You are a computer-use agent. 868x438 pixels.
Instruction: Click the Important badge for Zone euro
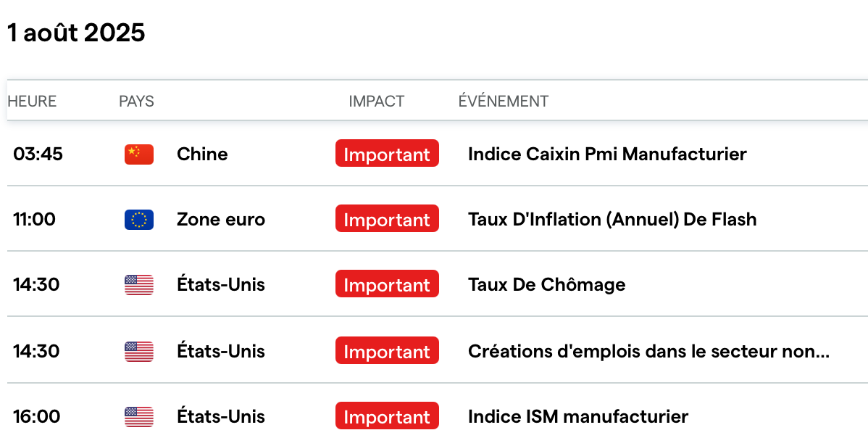coord(387,219)
